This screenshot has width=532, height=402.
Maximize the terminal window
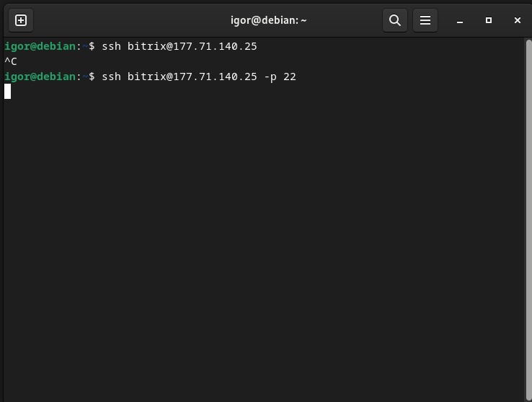pos(488,20)
